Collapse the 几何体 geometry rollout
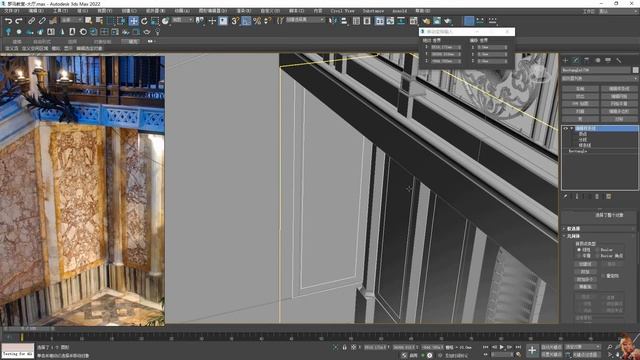 600,236
